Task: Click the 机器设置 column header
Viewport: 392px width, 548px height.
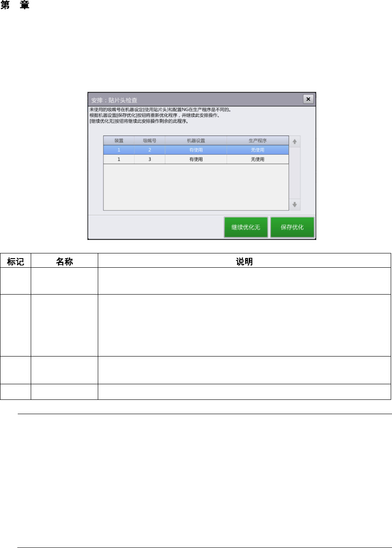Action: pyautogui.click(x=196, y=141)
